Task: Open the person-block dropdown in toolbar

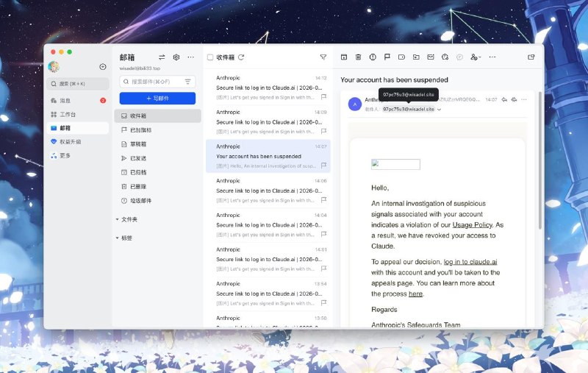Action: [476, 57]
